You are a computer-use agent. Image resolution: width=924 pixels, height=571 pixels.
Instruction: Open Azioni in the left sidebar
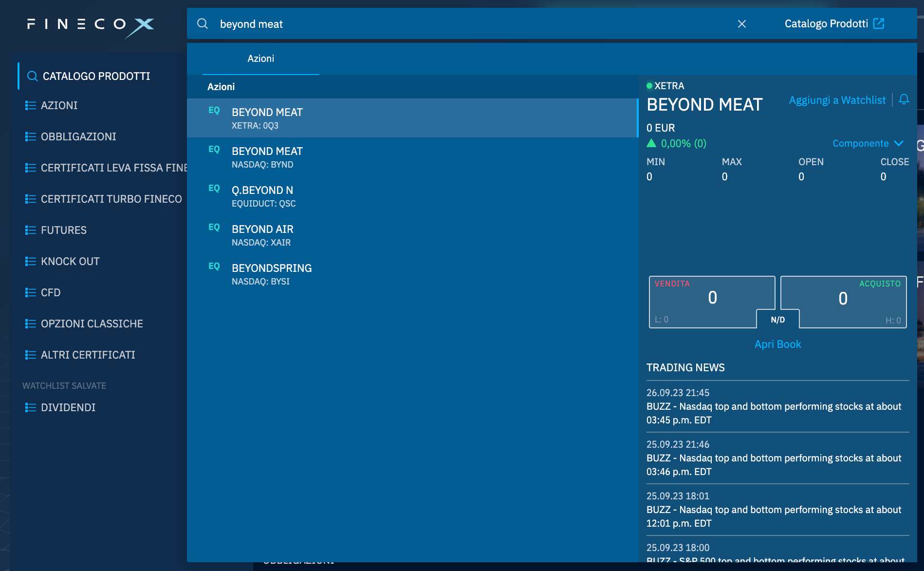pyautogui.click(x=59, y=105)
